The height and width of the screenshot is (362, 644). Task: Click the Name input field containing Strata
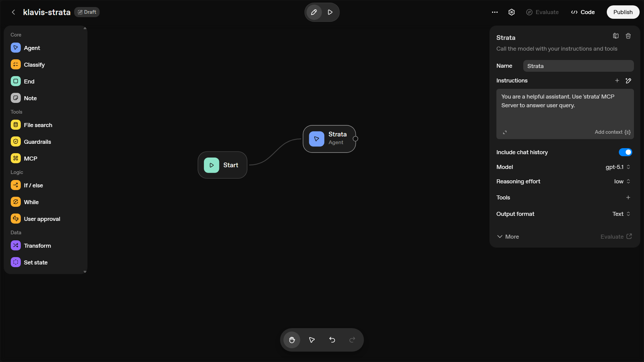578,66
